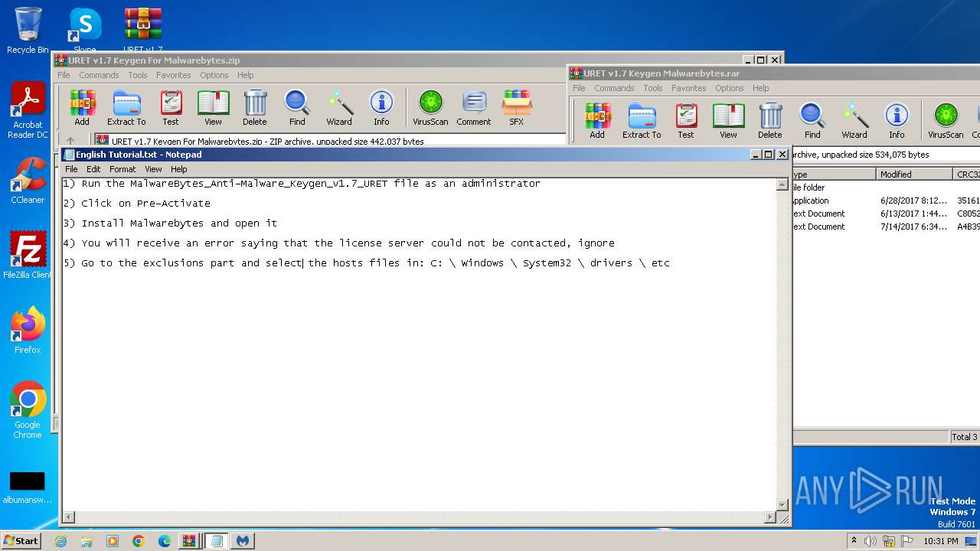Screen dimensions: 980x551
Task: Open Malwarebytes from taskbar
Action: tap(243, 541)
